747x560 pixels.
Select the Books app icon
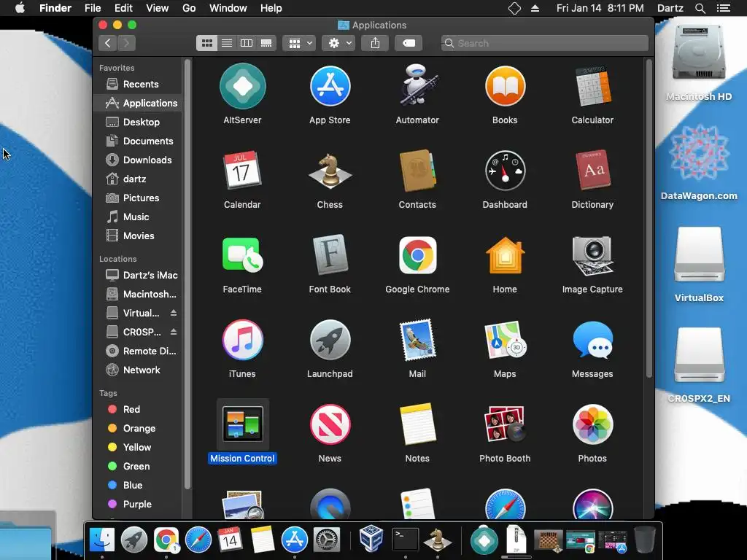(x=505, y=86)
